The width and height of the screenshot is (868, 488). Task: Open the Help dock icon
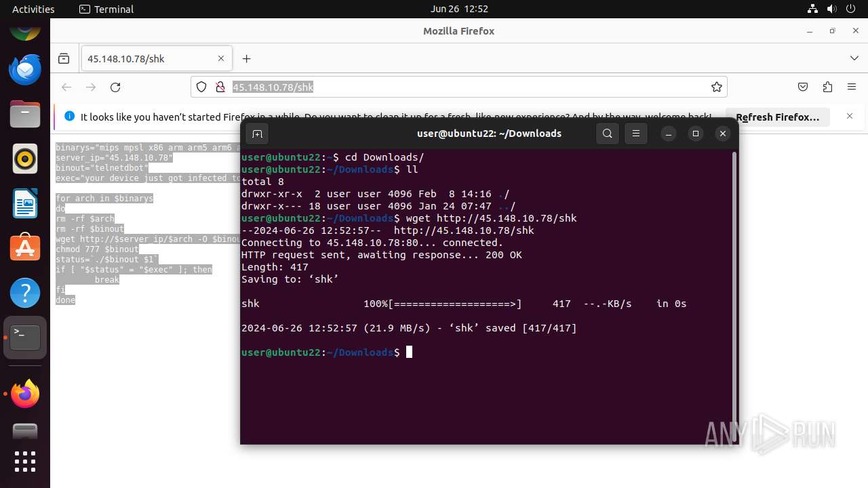pyautogui.click(x=25, y=293)
